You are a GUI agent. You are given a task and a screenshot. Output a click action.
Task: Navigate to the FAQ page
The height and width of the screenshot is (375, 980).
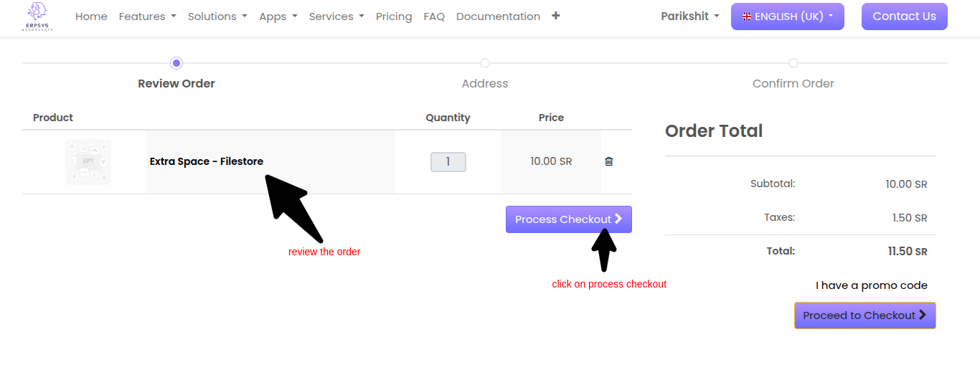coord(434,16)
